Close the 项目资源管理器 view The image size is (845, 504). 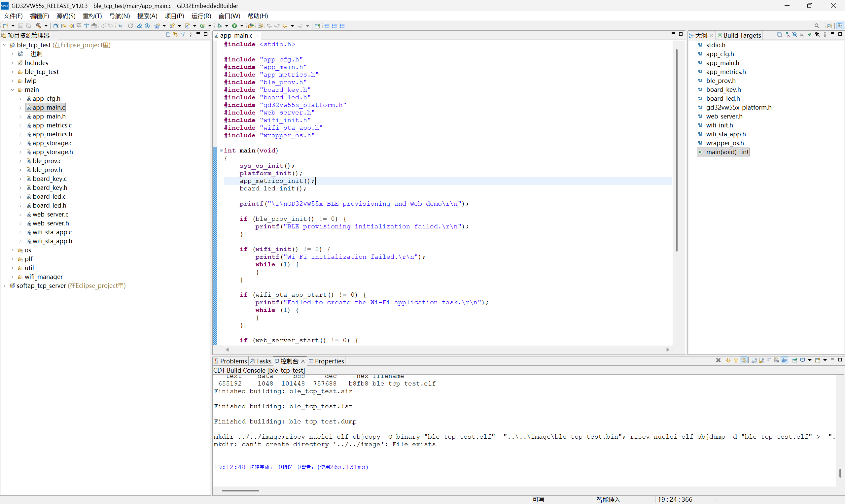click(x=54, y=35)
